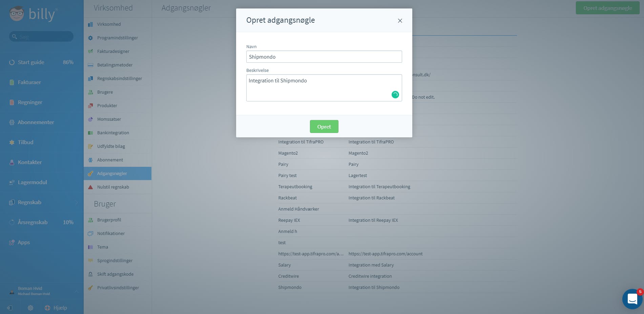Open Start guide progress item

click(x=42, y=62)
